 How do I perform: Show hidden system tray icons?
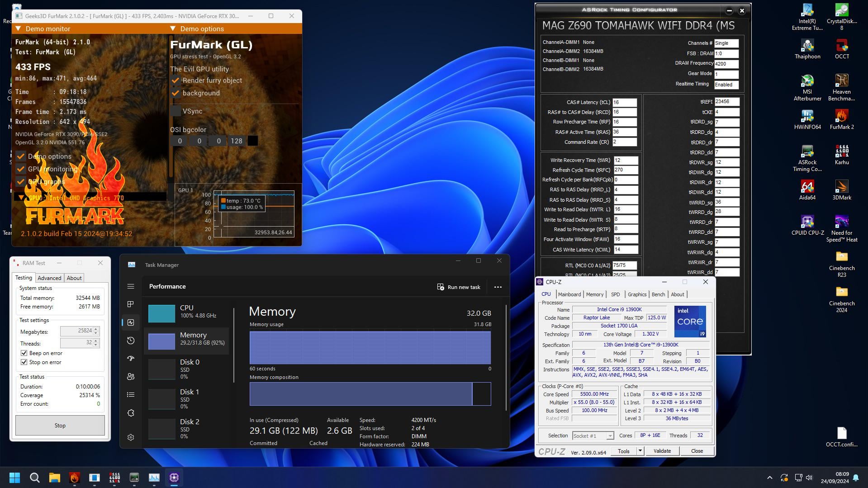coord(769,478)
